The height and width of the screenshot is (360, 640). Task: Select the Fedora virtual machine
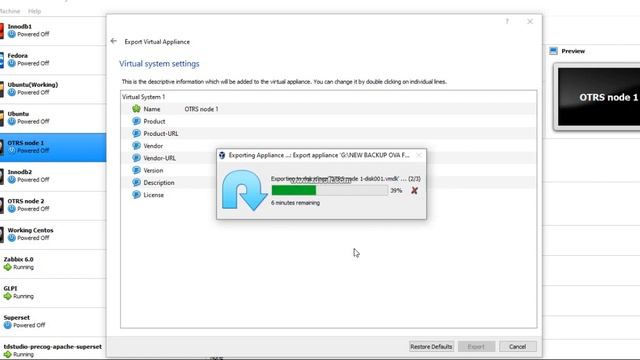[x=53, y=60]
